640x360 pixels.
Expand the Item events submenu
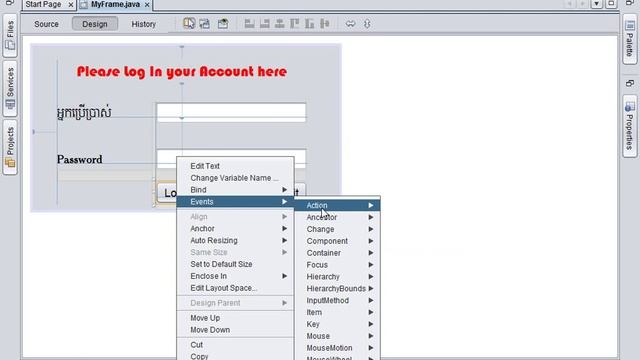point(338,312)
